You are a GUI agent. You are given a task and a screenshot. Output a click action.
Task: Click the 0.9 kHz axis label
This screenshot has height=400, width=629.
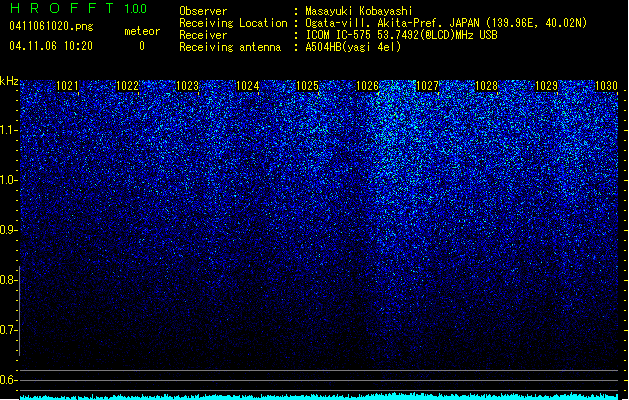tap(8, 230)
